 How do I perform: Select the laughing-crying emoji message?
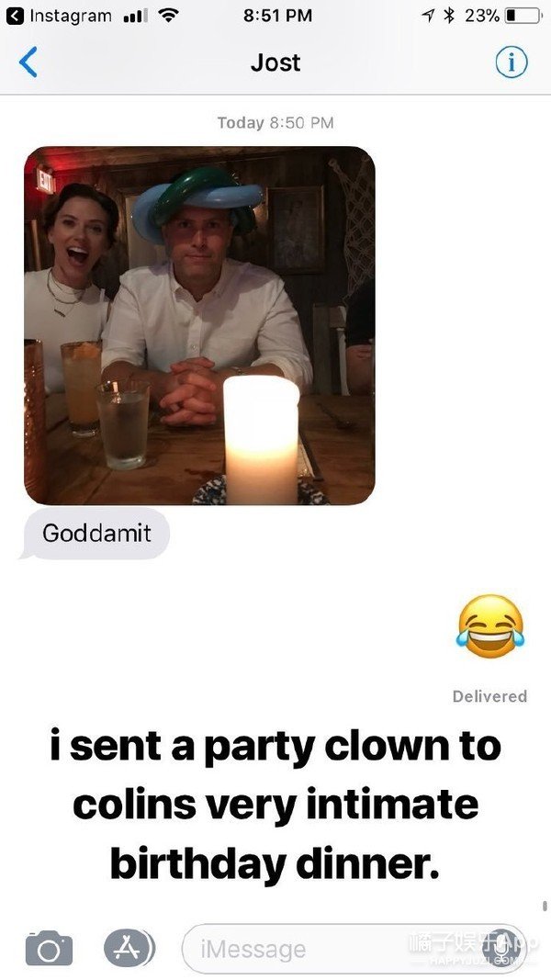490,625
